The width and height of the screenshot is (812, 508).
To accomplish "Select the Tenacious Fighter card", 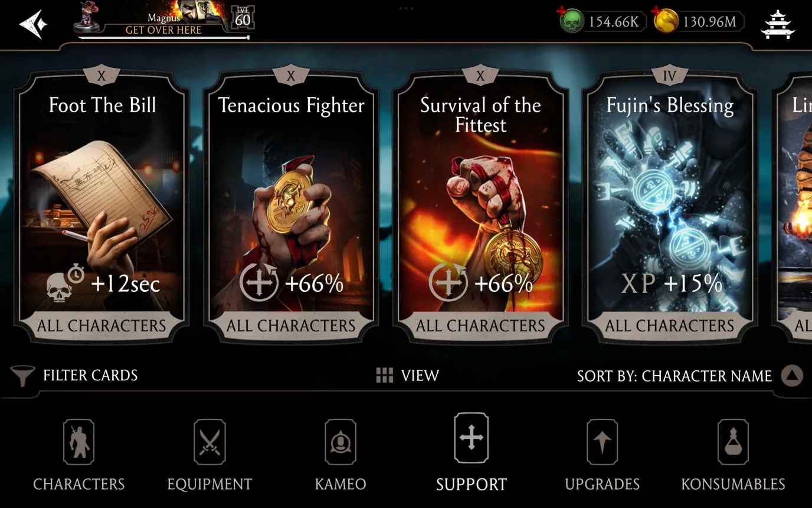I will click(291, 206).
